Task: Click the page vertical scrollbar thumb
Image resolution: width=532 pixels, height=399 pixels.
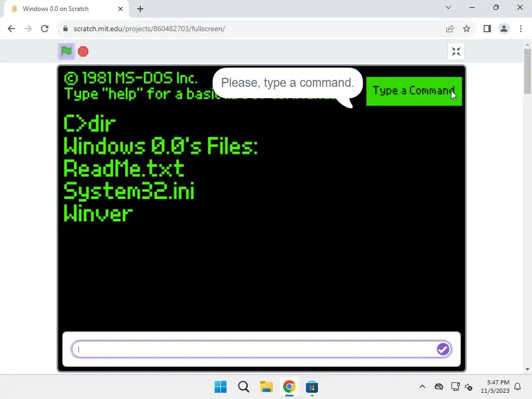Action: tap(527, 71)
